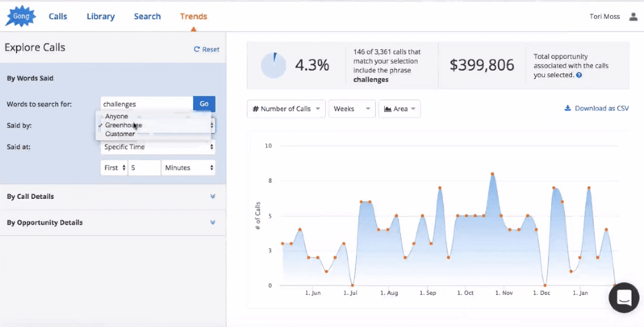This screenshot has width=644, height=327.
Task: Click the pie chart percentage graphic
Action: 274,65
